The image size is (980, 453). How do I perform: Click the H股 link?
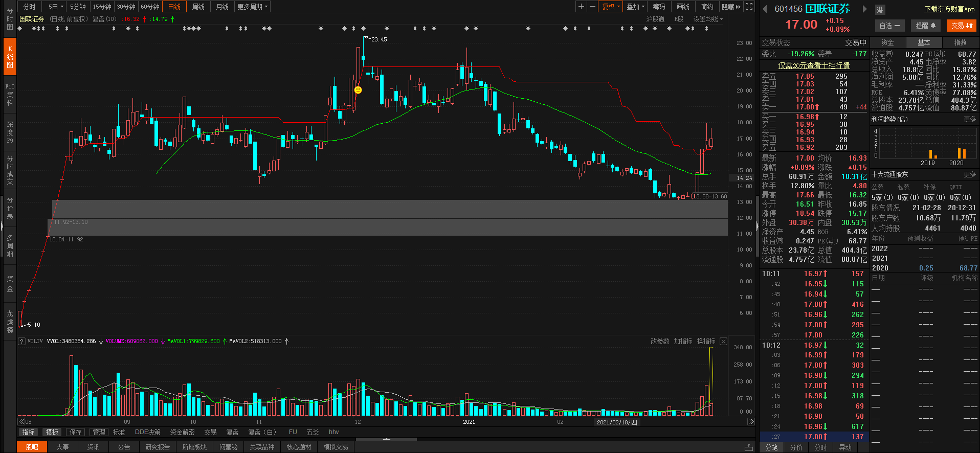(x=679, y=19)
